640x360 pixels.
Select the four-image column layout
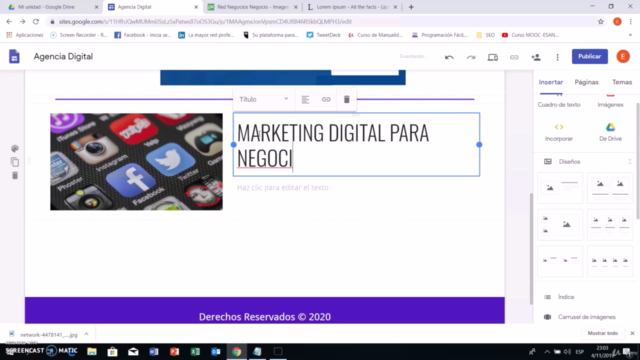tap(610, 261)
